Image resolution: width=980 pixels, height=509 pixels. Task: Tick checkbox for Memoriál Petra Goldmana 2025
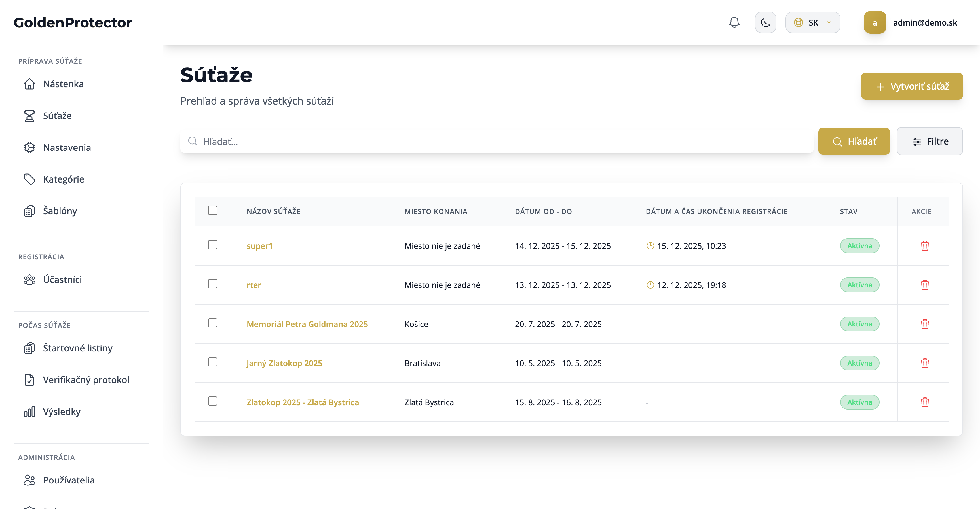pyautogui.click(x=213, y=323)
